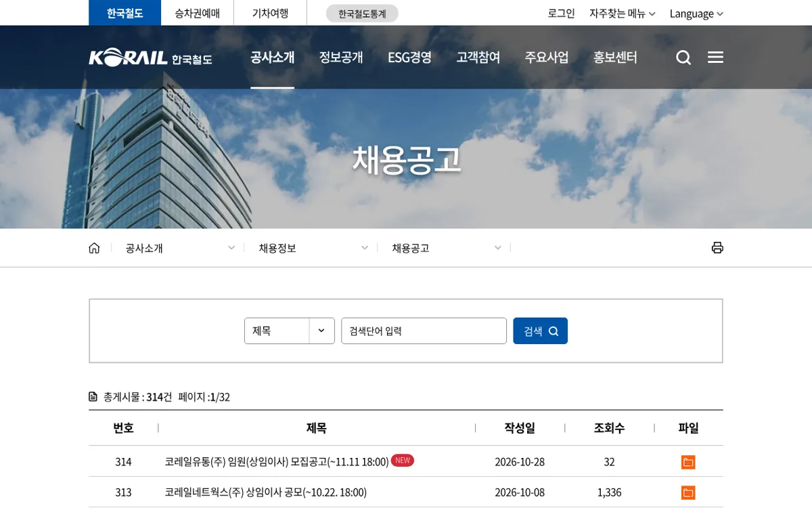Click the 작성일 column header
This screenshot has height=508, width=812.
click(x=520, y=428)
